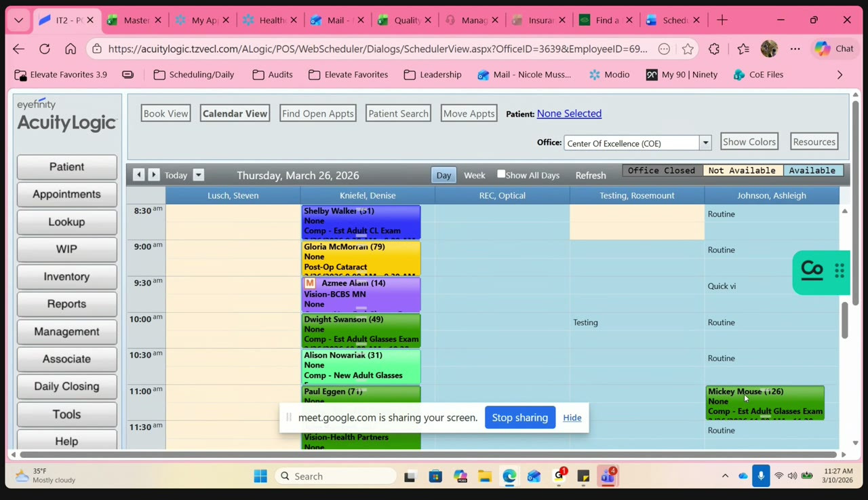Open a new browser tab
Screen dimensions: 868x500
[722, 20]
